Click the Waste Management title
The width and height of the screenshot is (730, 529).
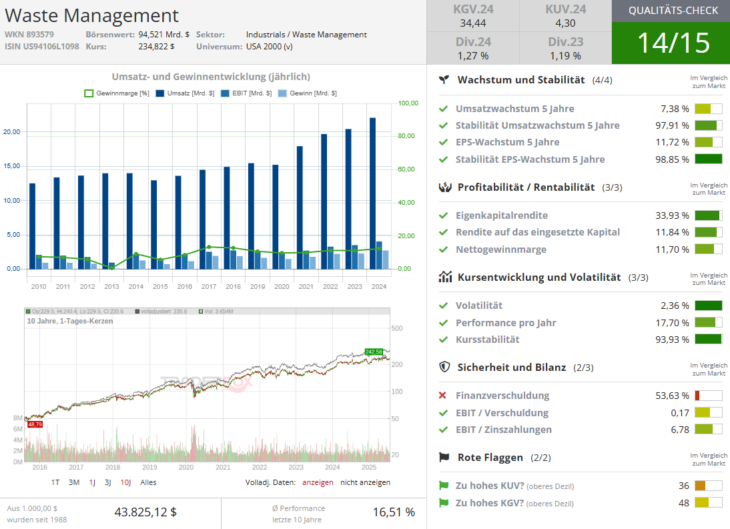92,15
